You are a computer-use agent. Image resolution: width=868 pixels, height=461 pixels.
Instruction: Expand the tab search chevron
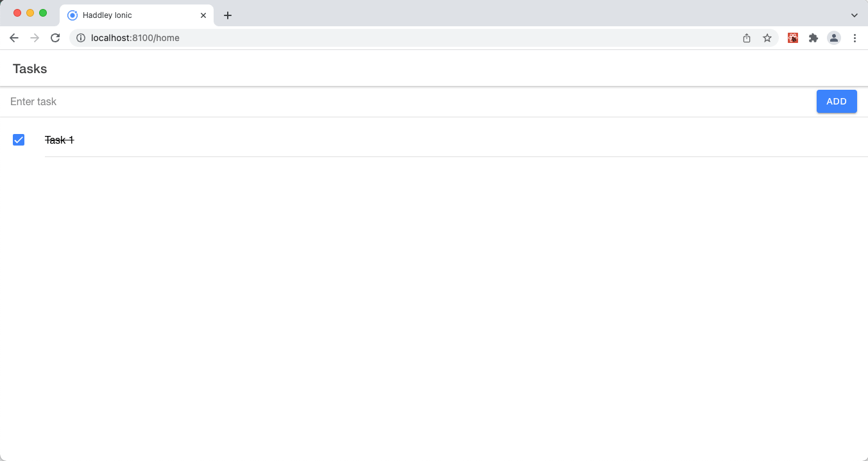pos(855,15)
